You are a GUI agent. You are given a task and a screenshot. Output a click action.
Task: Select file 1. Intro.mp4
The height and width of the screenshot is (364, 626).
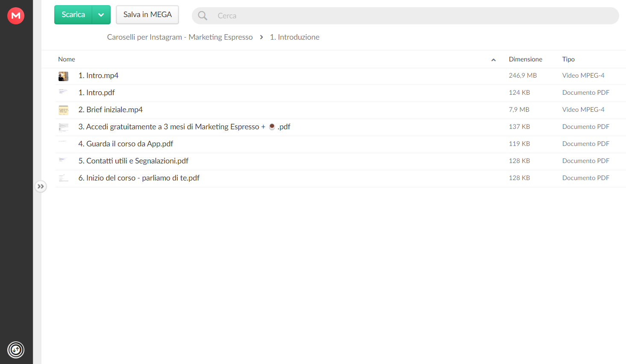click(98, 76)
